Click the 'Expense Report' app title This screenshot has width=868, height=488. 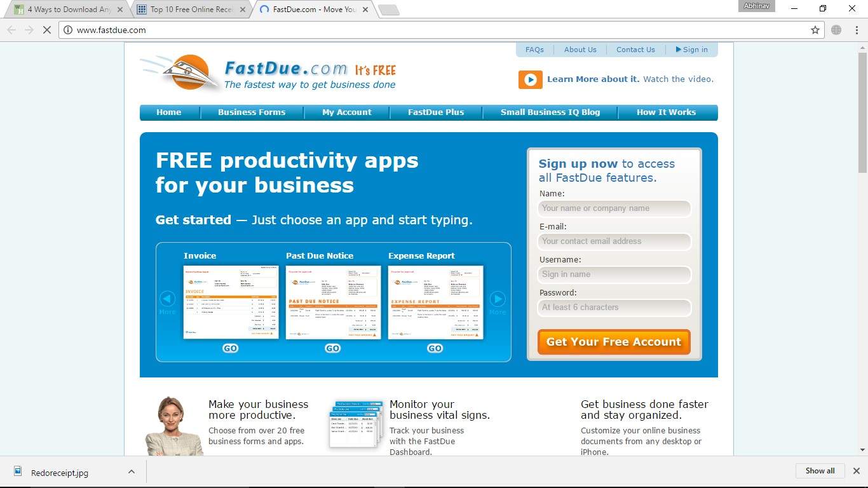coord(421,256)
